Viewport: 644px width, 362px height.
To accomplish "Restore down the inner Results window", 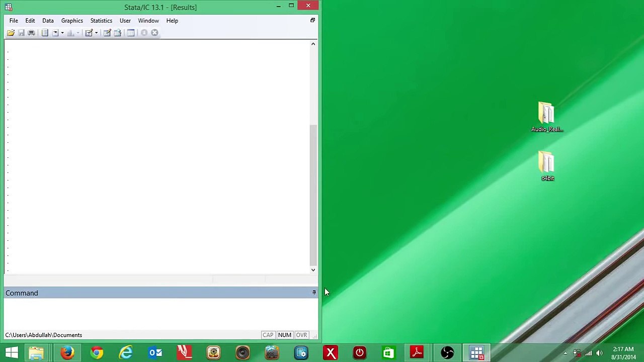I will (312, 20).
